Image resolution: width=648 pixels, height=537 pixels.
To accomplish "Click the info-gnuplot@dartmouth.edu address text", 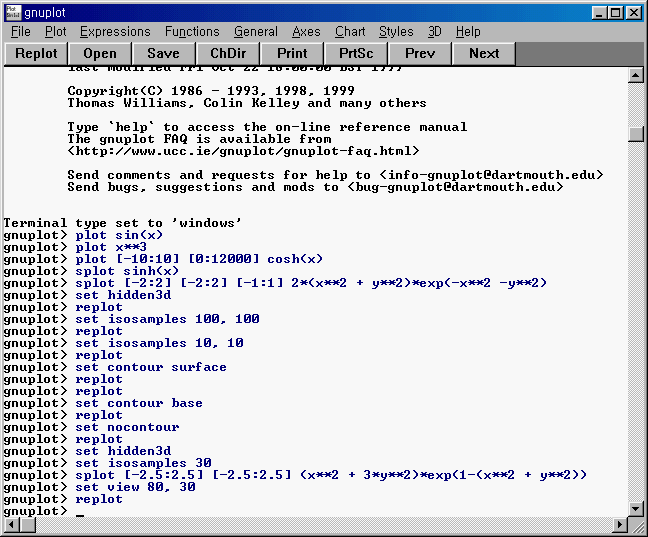I will tap(491, 175).
